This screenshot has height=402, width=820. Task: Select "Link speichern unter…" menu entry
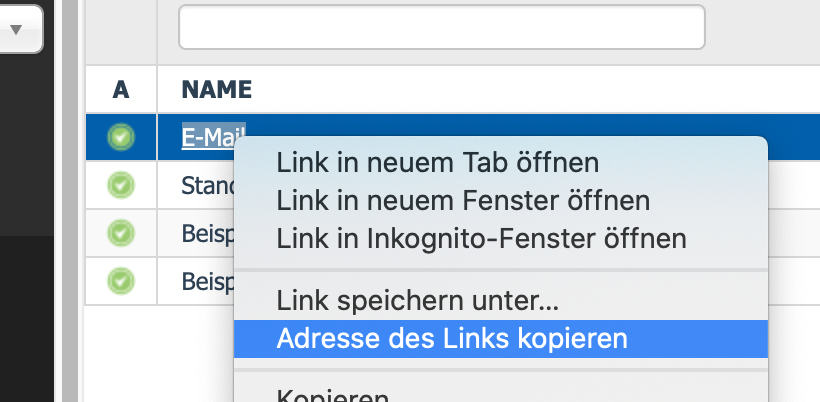coord(417,298)
